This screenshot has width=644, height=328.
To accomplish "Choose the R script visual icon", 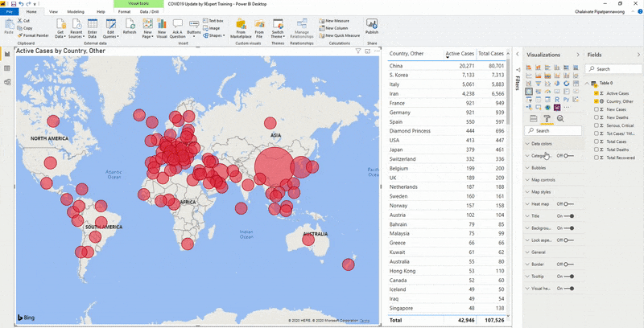I will tap(557, 99).
